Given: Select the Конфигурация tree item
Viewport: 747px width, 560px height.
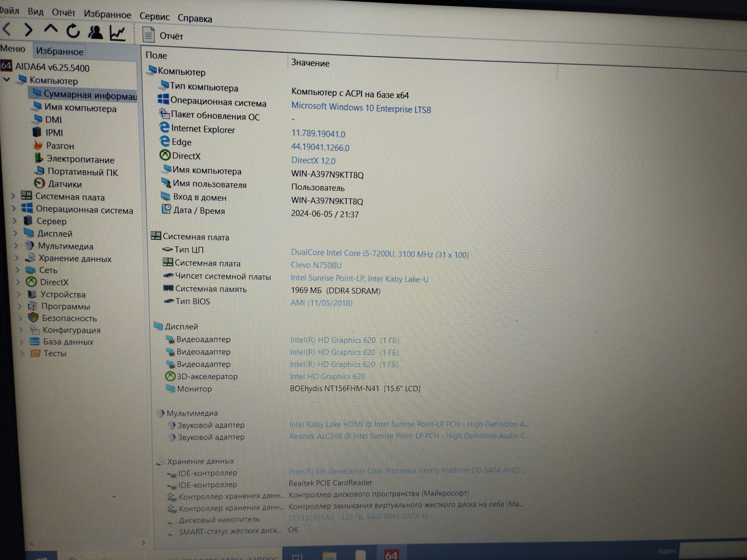Looking at the screenshot, I should click(x=65, y=330).
